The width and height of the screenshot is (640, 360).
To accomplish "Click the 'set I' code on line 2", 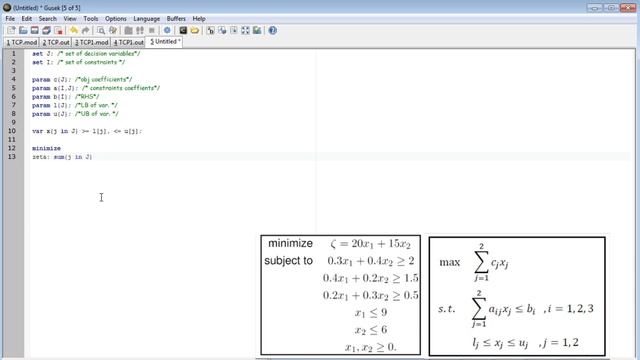I will point(43,62).
